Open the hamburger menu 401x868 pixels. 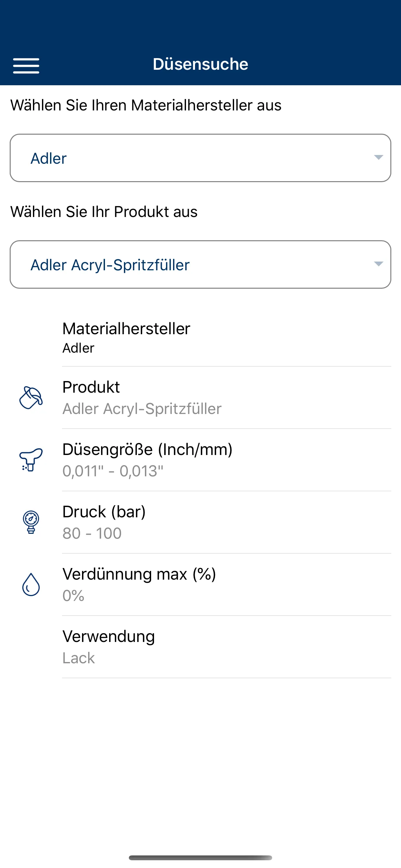pyautogui.click(x=26, y=65)
